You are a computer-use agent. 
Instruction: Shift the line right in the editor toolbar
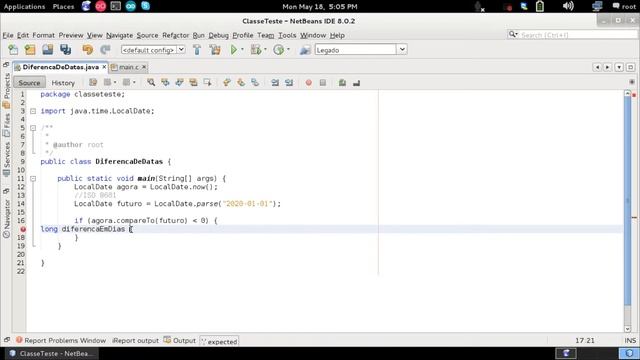pyautogui.click(x=289, y=82)
